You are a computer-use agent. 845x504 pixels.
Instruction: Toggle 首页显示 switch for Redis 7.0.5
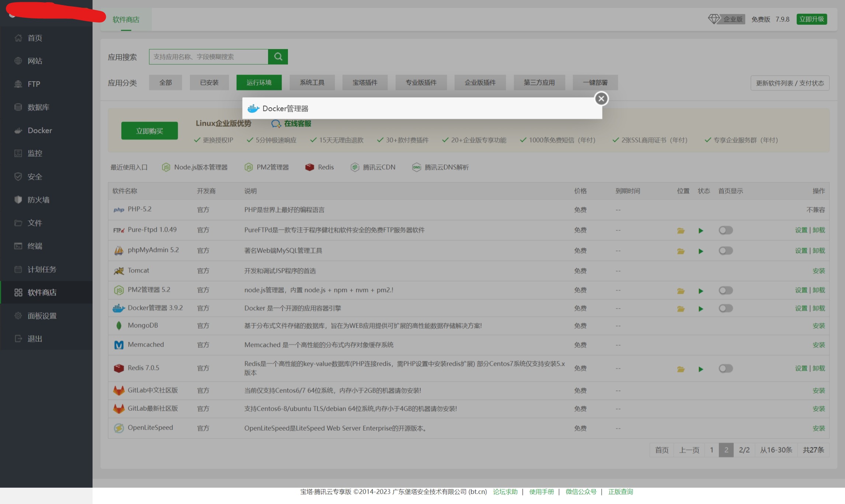click(726, 369)
